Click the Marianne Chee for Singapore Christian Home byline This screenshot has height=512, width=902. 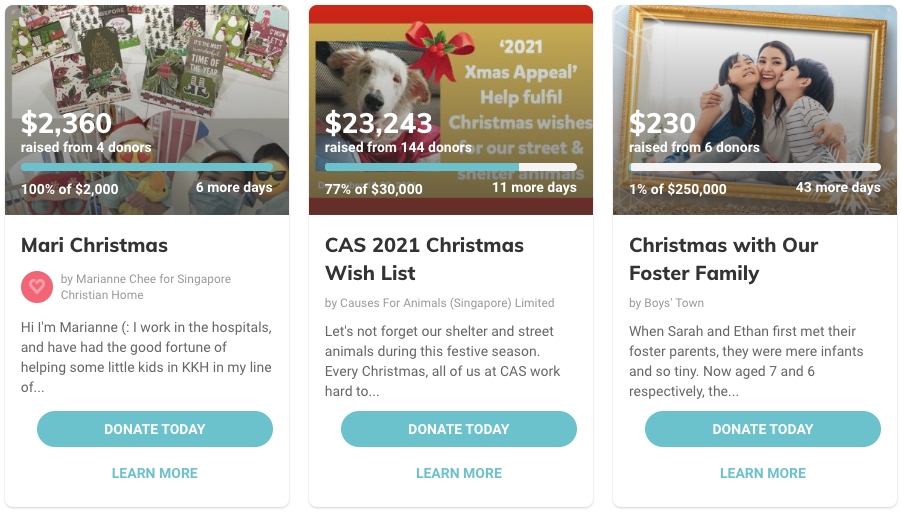pyautogui.click(x=146, y=287)
